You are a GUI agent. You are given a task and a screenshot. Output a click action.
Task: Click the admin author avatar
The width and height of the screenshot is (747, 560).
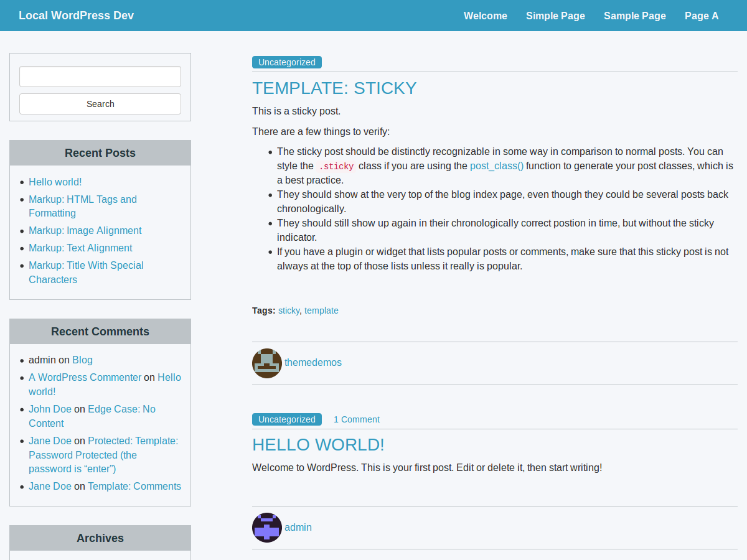click(266, 527)
